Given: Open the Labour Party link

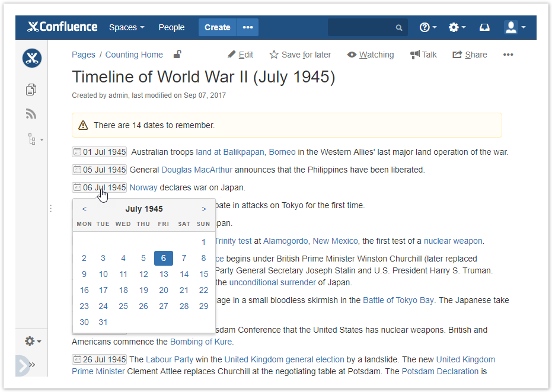Looking at the screenshot, I should pyautogui.click(x=170, y=359).
